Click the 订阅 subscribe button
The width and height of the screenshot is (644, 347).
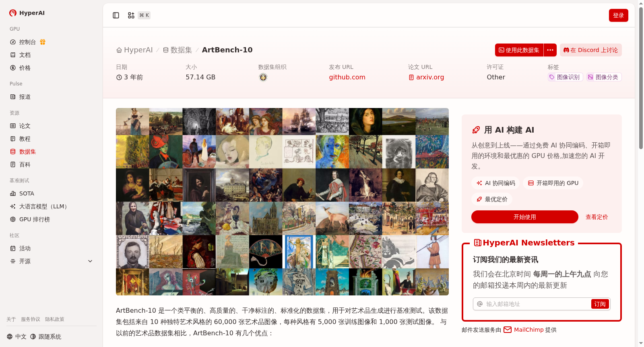pyautogui.click(x=600, y=304)
